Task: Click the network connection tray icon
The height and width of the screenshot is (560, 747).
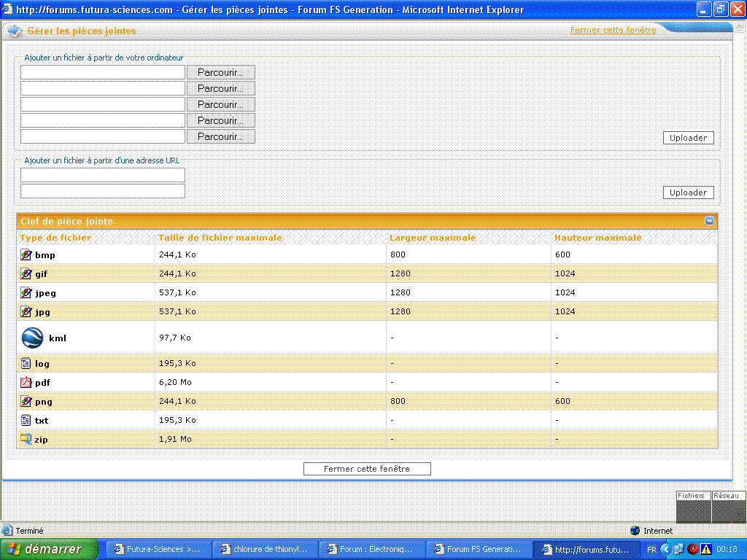Action: pos(679,550)
